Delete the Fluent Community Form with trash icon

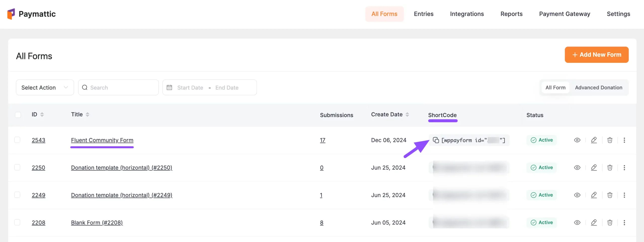tap(610, 140)
